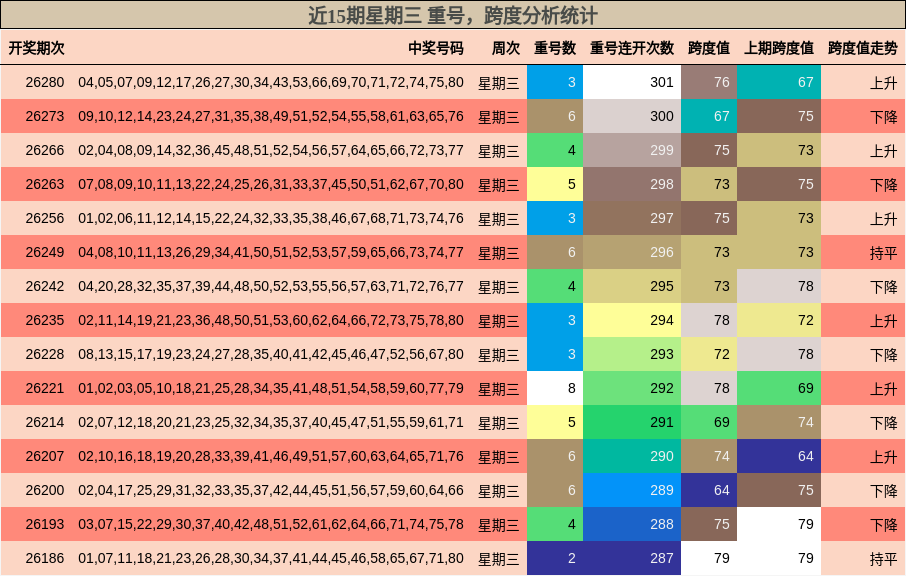The image size is (906, 576).
Task: Click consecutive count cell 295
Action: click(632, 286)
